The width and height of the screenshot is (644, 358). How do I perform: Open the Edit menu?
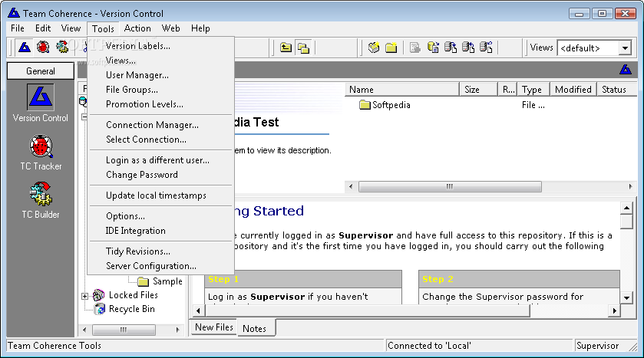[43, 28]
